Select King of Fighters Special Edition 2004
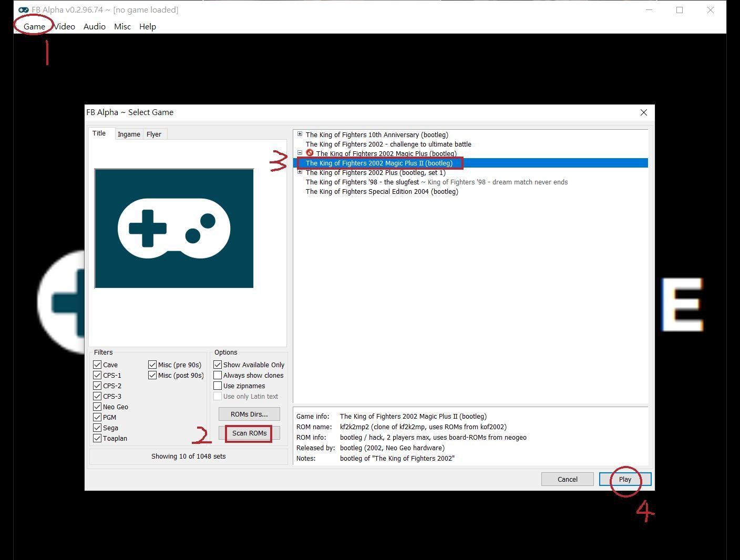The image size is (740, 560). pos(382,192)
